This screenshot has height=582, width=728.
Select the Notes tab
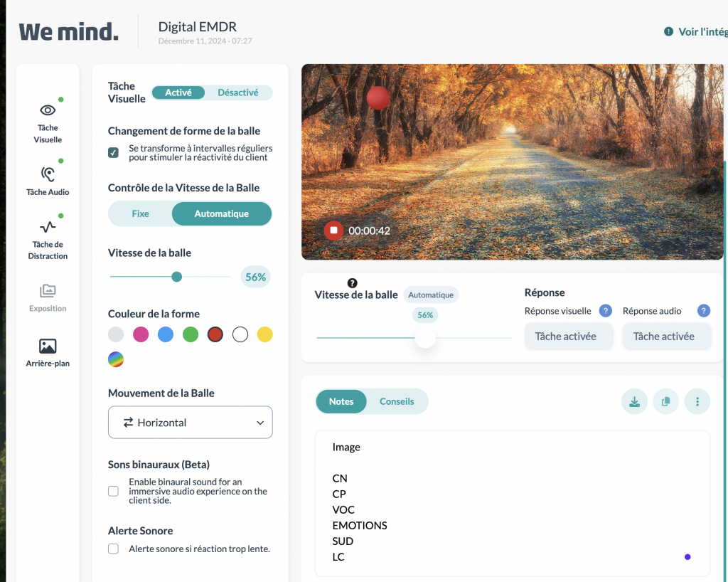click(341, 401)
